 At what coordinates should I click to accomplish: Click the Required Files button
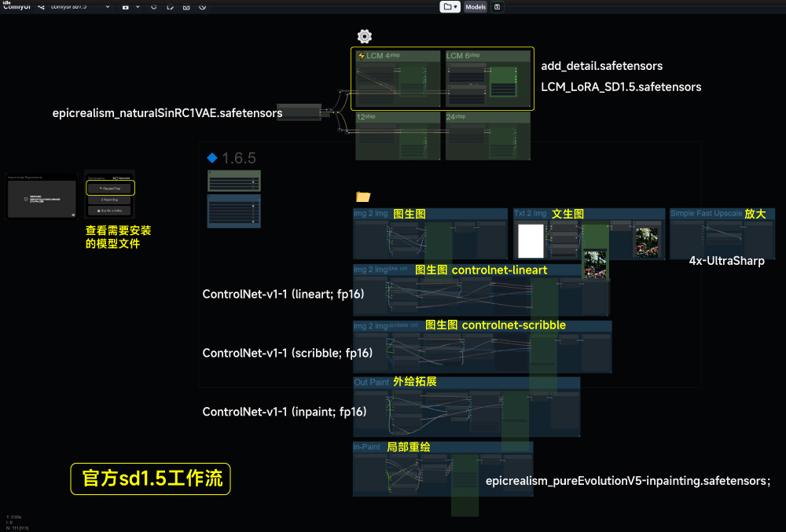click(x=110, y=189)
